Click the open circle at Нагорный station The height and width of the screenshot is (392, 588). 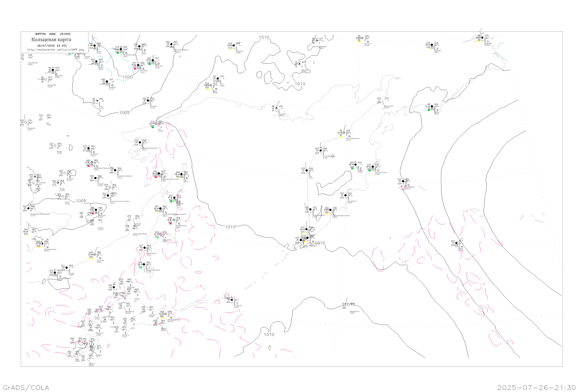pyautogui.click(x=45, y=80)
